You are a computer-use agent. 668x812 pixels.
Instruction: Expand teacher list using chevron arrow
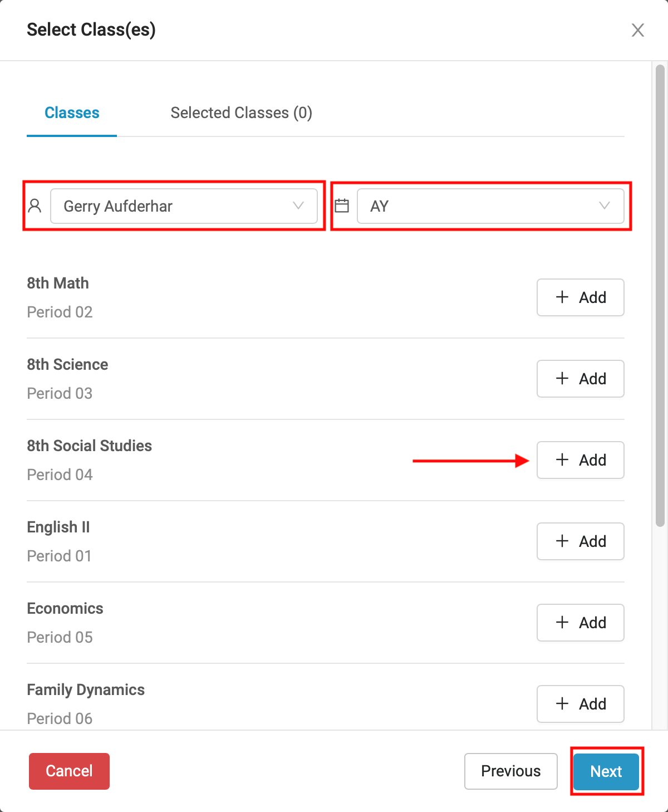point(298,206)
